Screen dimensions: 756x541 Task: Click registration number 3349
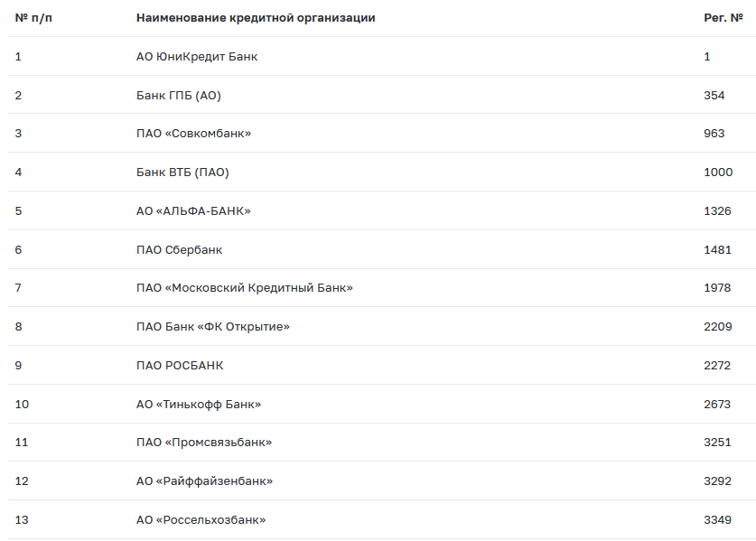(x=717, y=520)
